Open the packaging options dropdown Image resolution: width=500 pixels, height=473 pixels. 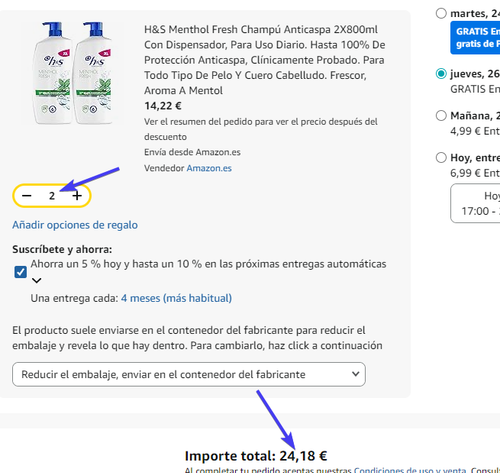point(189,374)
